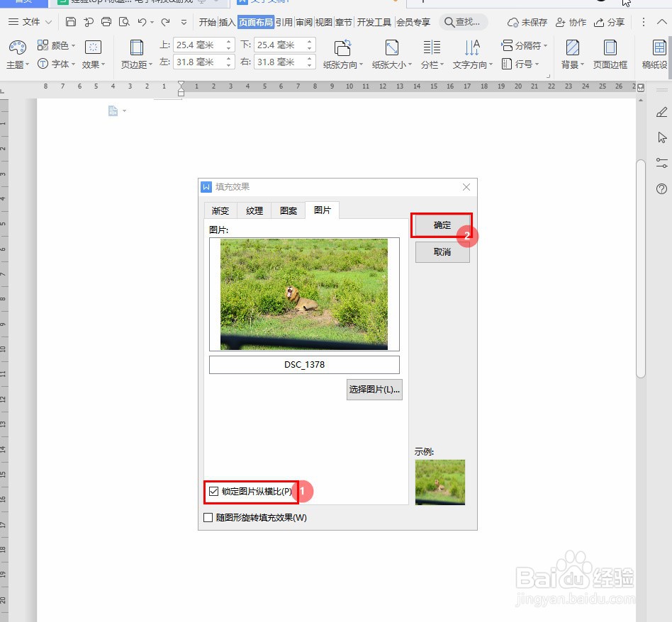672x622 pixels.
Task: Click the 协作 collaborate icon
Action: (x=560, y=22)
